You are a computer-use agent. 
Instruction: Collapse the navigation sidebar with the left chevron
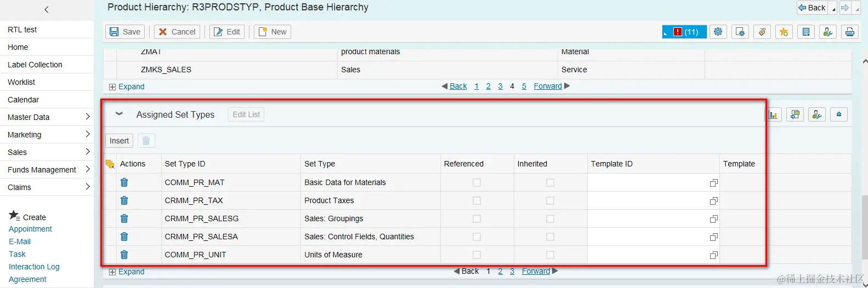coord(47,9)
